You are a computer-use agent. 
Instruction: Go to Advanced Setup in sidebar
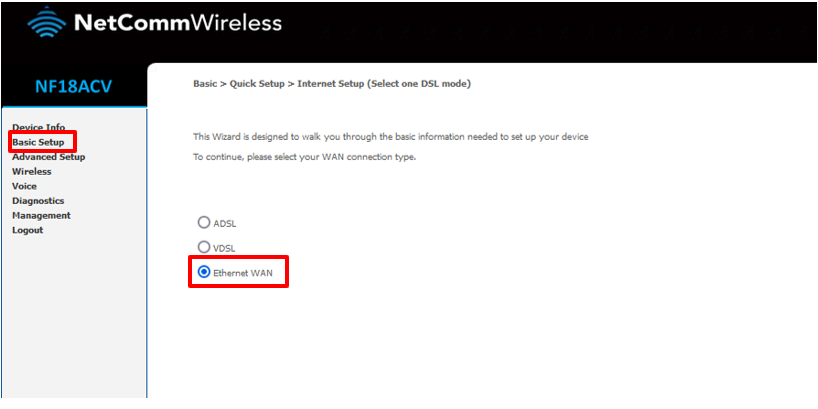point(48,157)
